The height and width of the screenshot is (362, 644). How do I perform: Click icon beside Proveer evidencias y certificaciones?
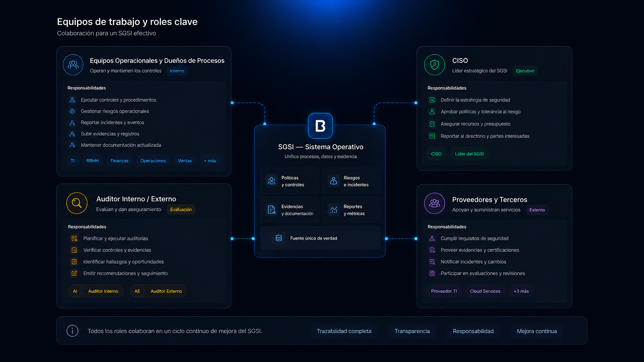coord(432,250)
